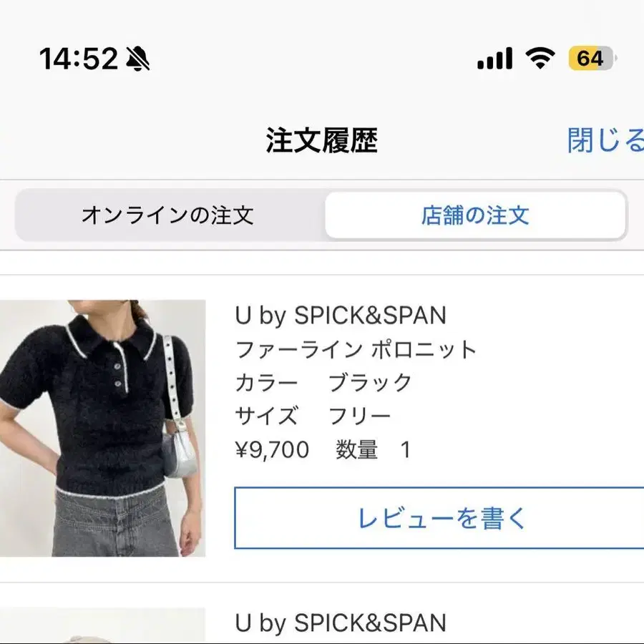The image size is (644, 644).
Task: Switch to オンラインの注文 tab
Action: (x=167, y=215)
